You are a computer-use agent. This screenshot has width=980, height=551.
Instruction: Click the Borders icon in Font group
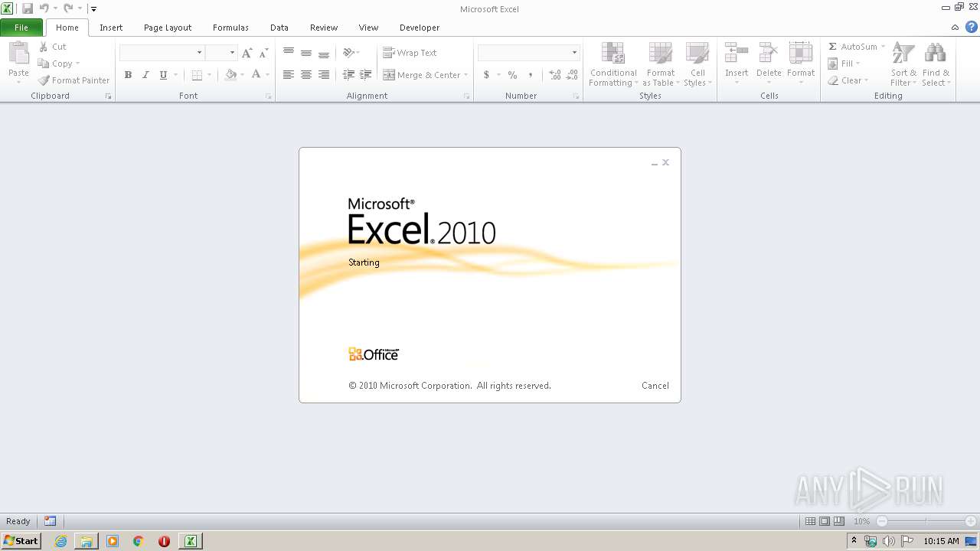197,75
